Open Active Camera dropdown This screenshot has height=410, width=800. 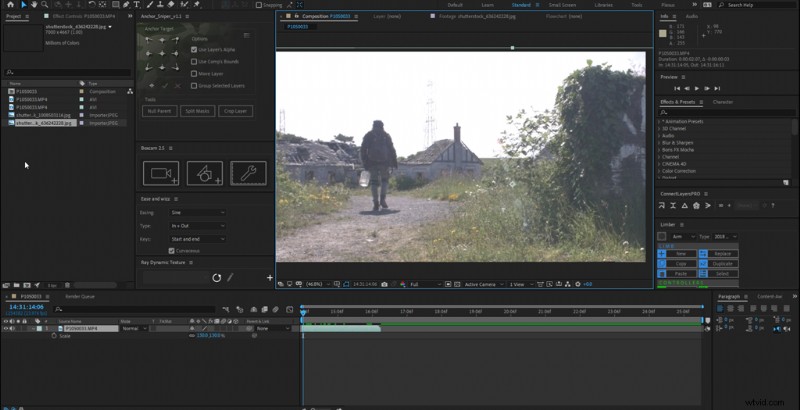coord(484,284)
